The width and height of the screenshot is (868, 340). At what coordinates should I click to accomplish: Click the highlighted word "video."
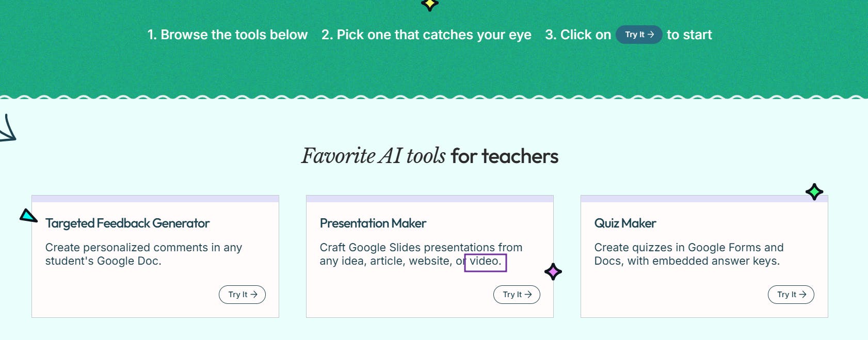point(485,262)
